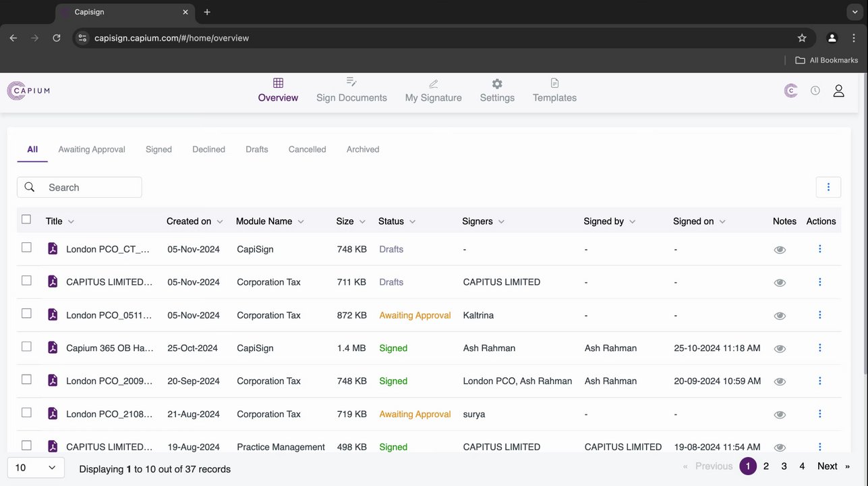This screenshot has height=486, width=868.
Task: Open the table options kebab menu button
Action: pos(828,187)
